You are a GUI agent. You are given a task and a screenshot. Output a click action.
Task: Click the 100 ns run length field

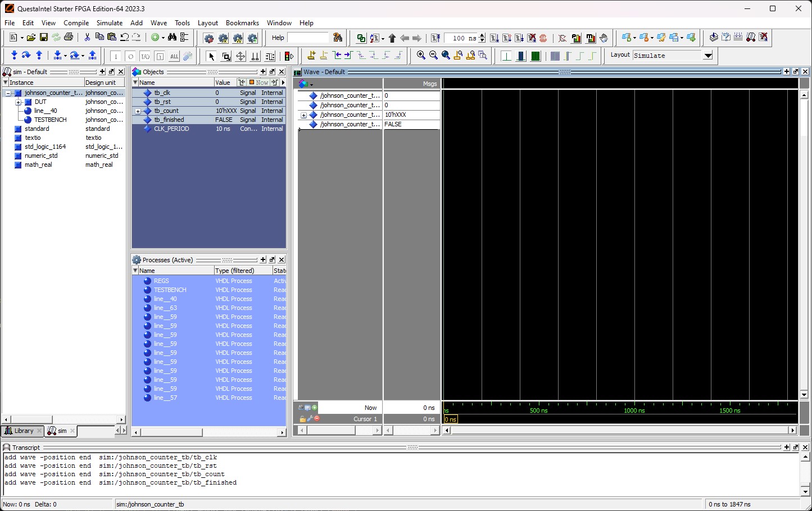tap(461, 38)
